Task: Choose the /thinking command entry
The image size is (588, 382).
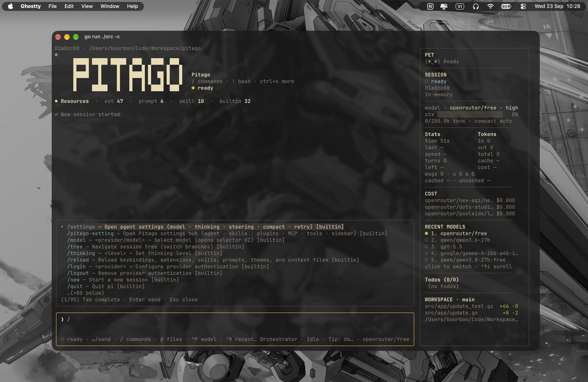Action: [144, 253]
